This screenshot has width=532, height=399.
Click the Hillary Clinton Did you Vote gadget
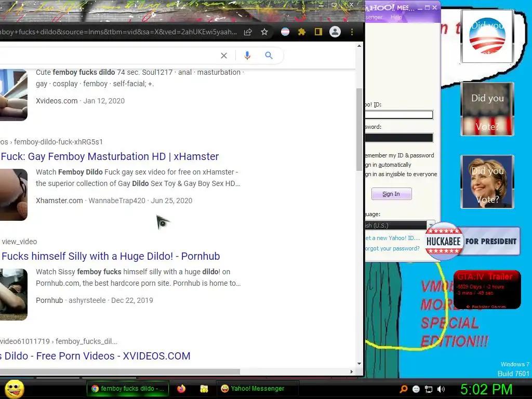coord(487,182)
